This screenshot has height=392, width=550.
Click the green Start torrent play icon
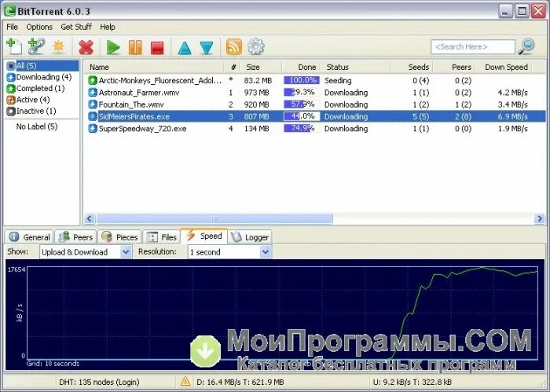point(113,47)
